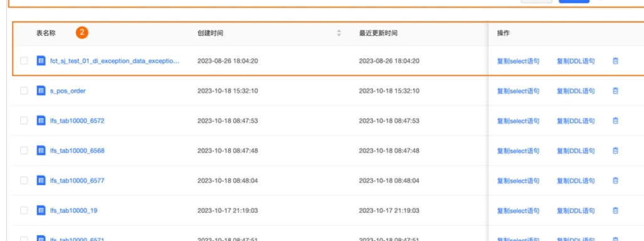Copy select statement for lfs_tab10000_6577

click(x=518, y=181)
